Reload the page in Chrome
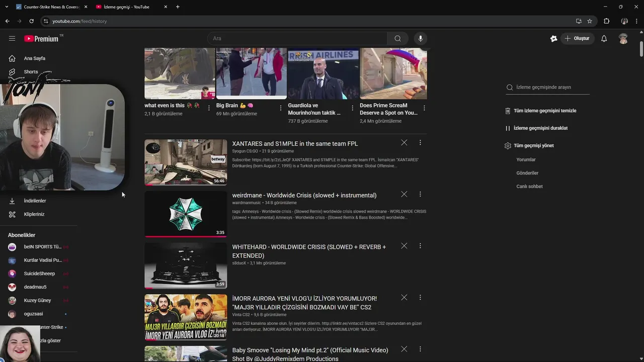Viewport: 644px width, 362px height. tap(31, 21)
